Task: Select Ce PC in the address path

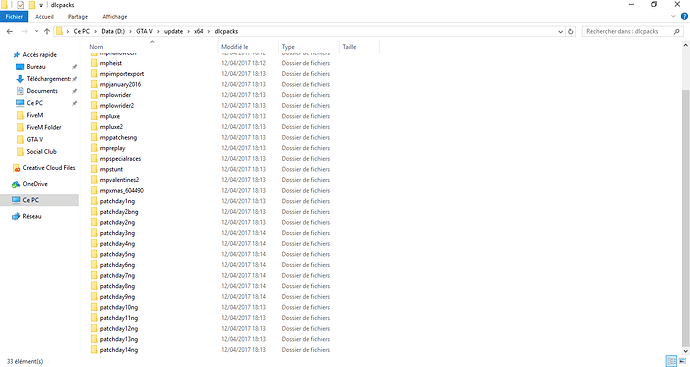Action: point(81,31)
